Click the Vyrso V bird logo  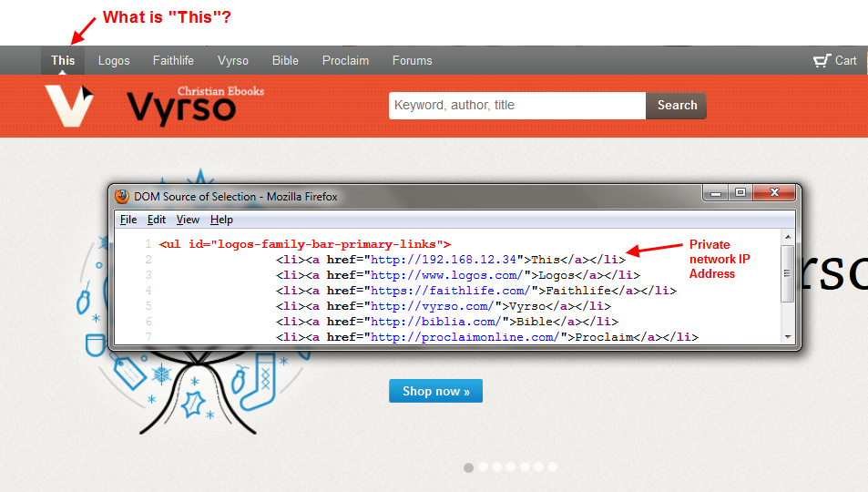point(69,106)
